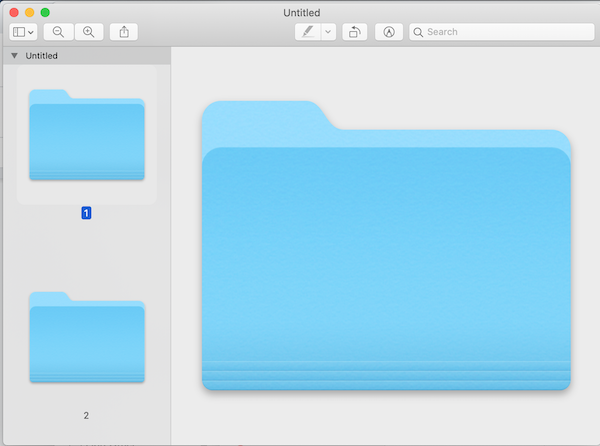Click the large folder image in main view
Viewport: 600px width, 446px height.
(386, 245)
